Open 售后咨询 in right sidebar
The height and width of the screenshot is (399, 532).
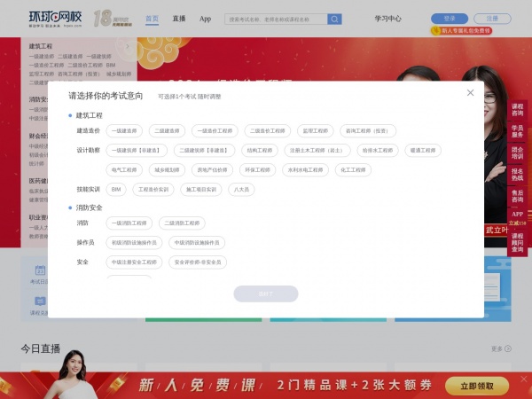click(x=517, y=197)
